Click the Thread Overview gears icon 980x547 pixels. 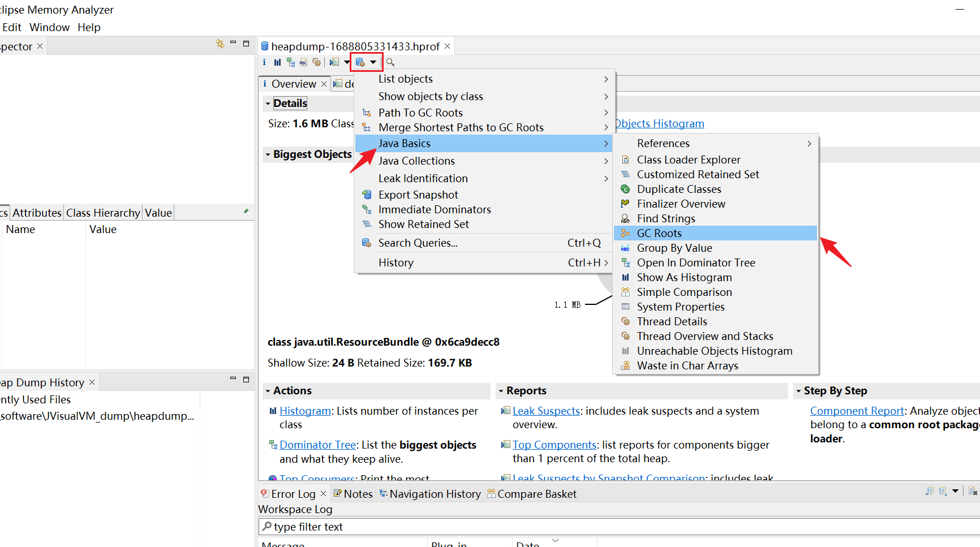coord(316,62)
